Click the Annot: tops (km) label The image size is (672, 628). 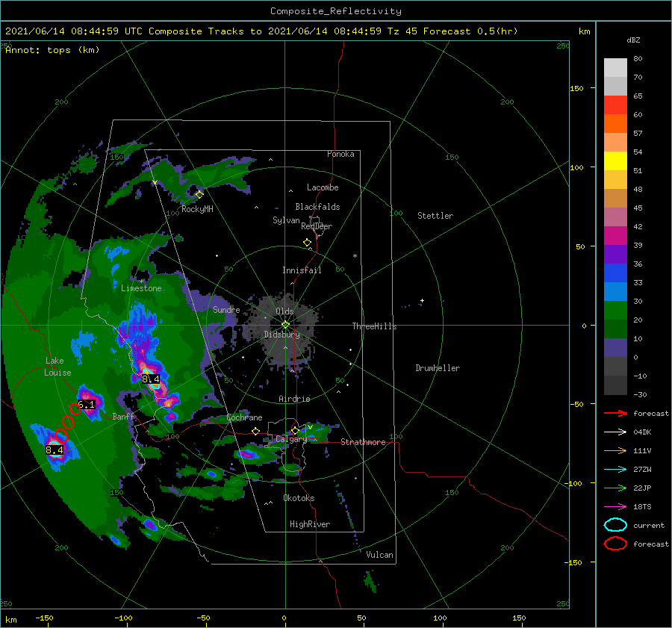52,50
